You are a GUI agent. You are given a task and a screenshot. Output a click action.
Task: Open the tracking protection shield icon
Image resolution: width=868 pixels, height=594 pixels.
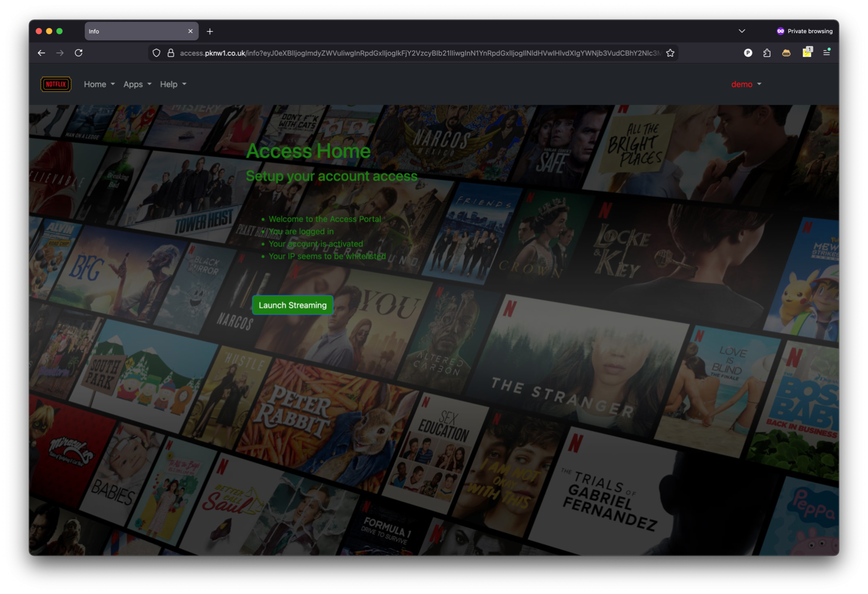(157, 53)
